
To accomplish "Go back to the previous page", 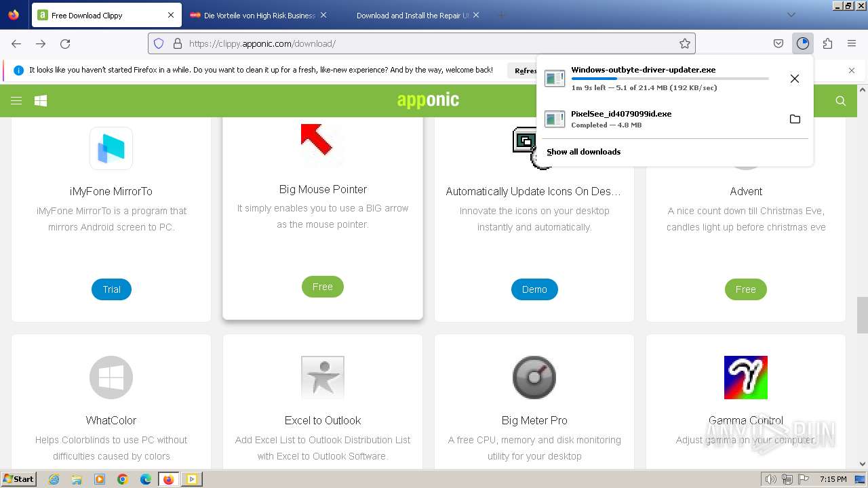I will tap(16, 43).
